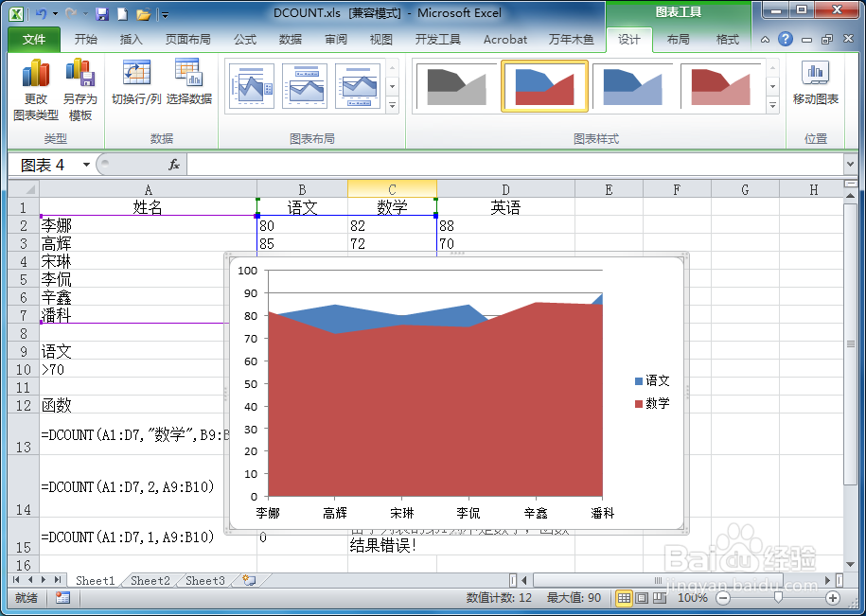The height and width of the screenshot is (616, 866).
Task: Switch to Normal view in status bar
Action: point(624,598)
